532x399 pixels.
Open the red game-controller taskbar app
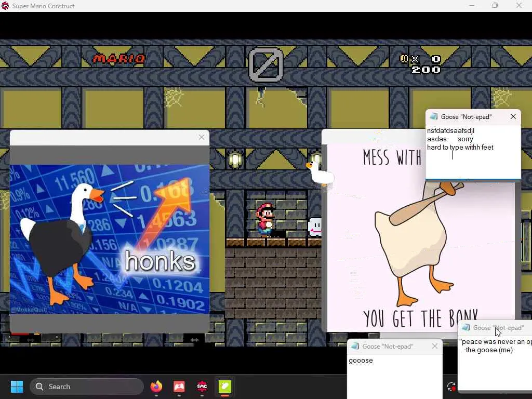pyautogui.click(x=179, y=387)
